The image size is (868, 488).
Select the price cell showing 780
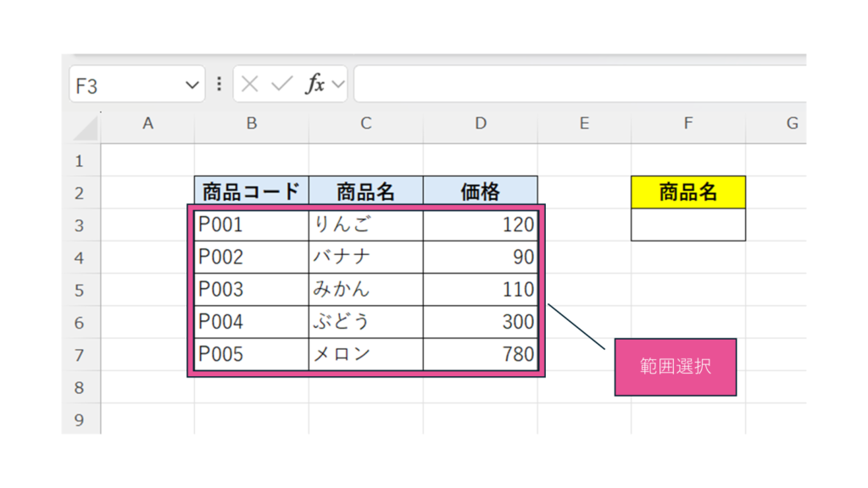[480, 354]
